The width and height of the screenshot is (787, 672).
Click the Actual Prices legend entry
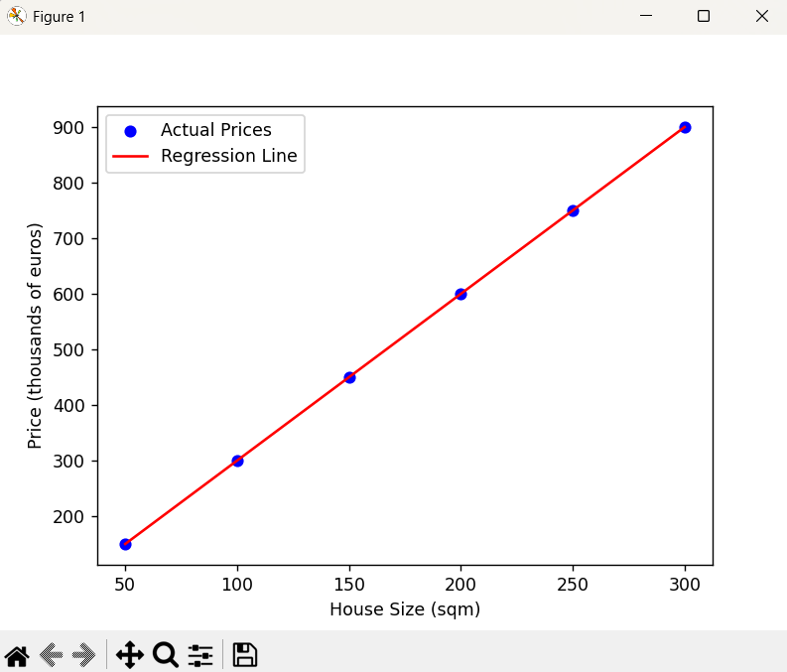tap(215, 130)
